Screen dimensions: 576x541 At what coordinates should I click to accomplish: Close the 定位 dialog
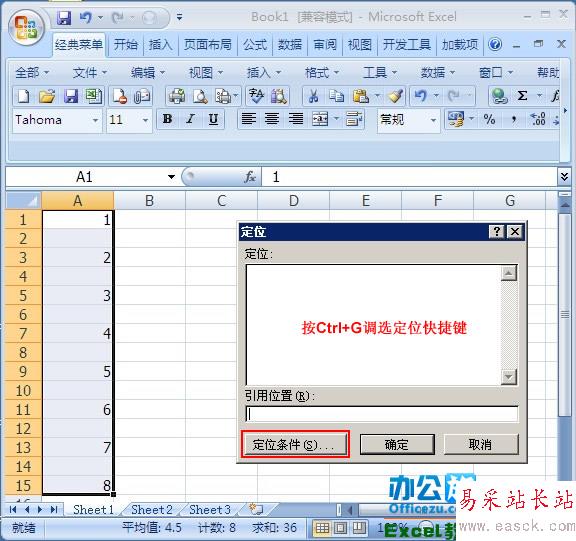(x=515, y=231)
